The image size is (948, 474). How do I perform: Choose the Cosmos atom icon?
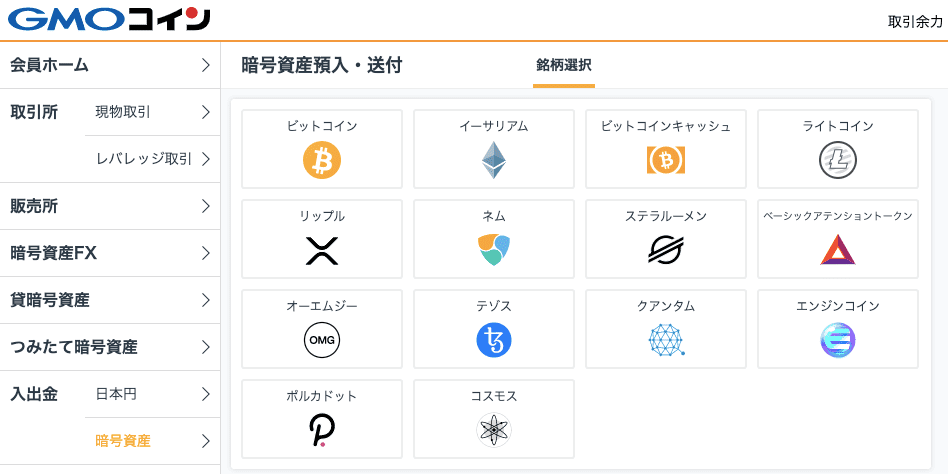pyautogui.click(x=494, y=430)
